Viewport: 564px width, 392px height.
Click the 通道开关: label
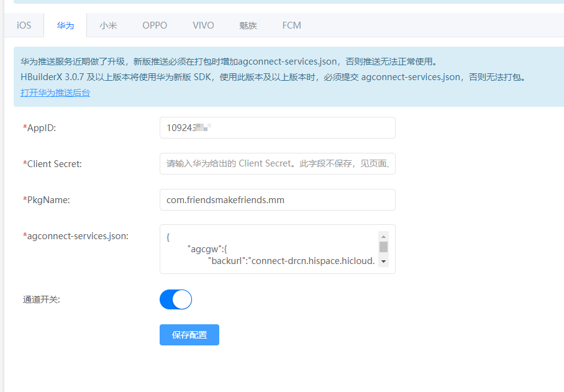(x=42, y=299)
